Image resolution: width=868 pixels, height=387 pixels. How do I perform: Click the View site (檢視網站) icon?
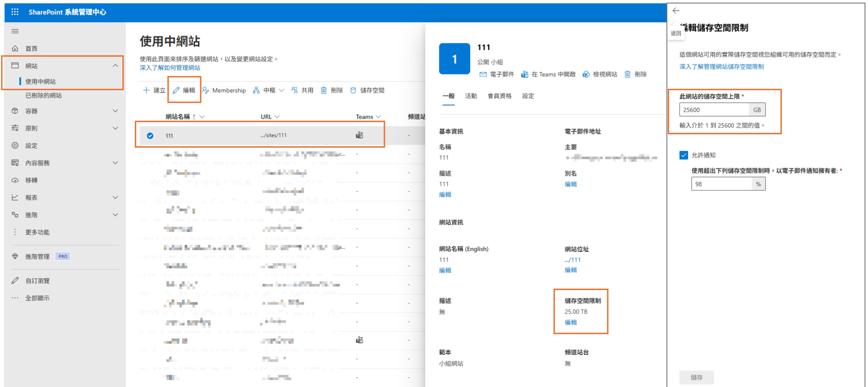point(586,74)
